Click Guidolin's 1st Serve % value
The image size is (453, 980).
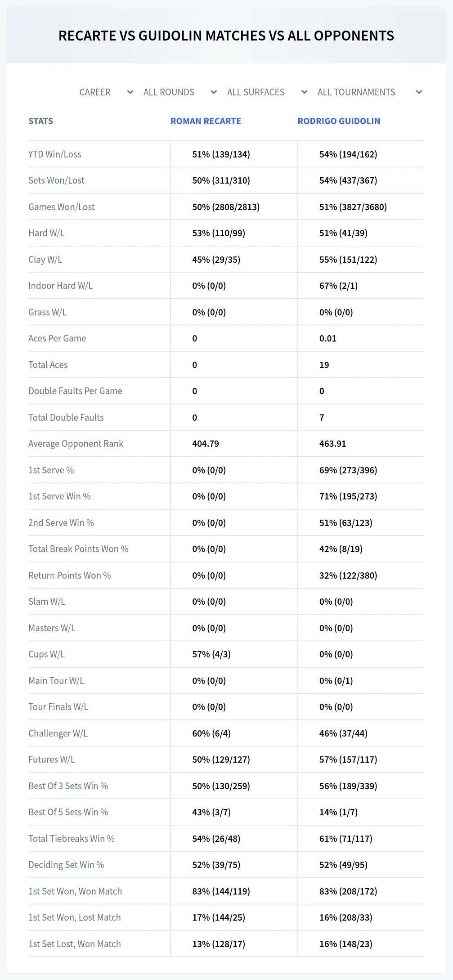[x=348, y=470]
